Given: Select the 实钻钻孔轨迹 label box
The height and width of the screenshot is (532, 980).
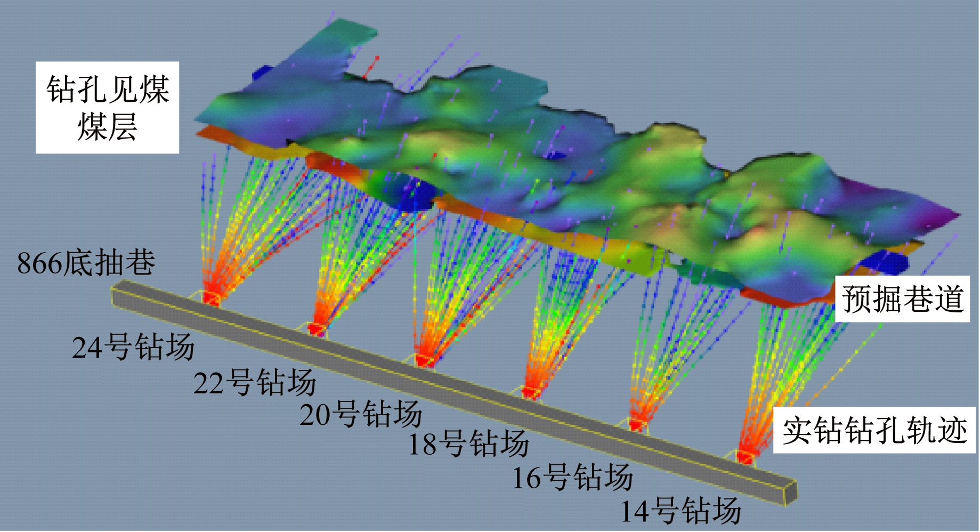Looking at the screenshot, I should pos(874,430).
